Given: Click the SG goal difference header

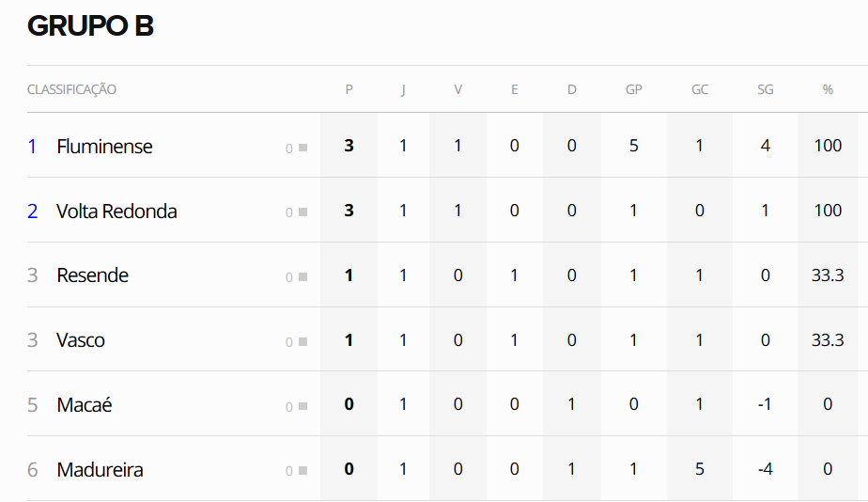Looking at the screenshot, I should [766, 90].
